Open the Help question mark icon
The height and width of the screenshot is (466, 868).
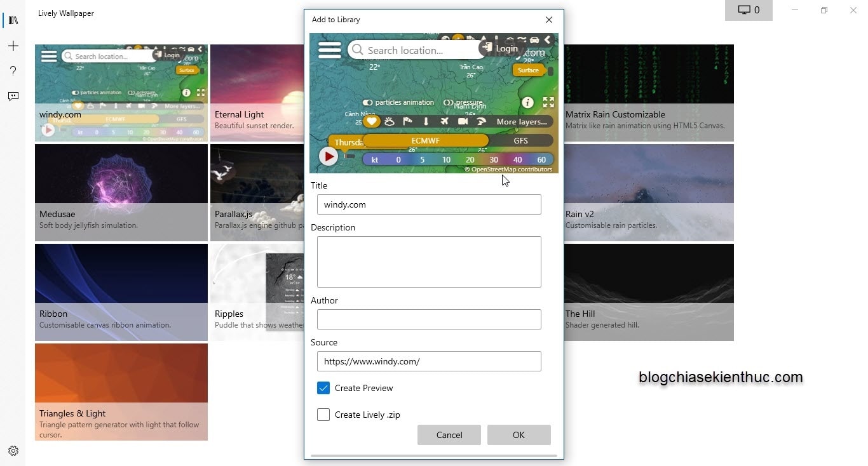point(13,71)
